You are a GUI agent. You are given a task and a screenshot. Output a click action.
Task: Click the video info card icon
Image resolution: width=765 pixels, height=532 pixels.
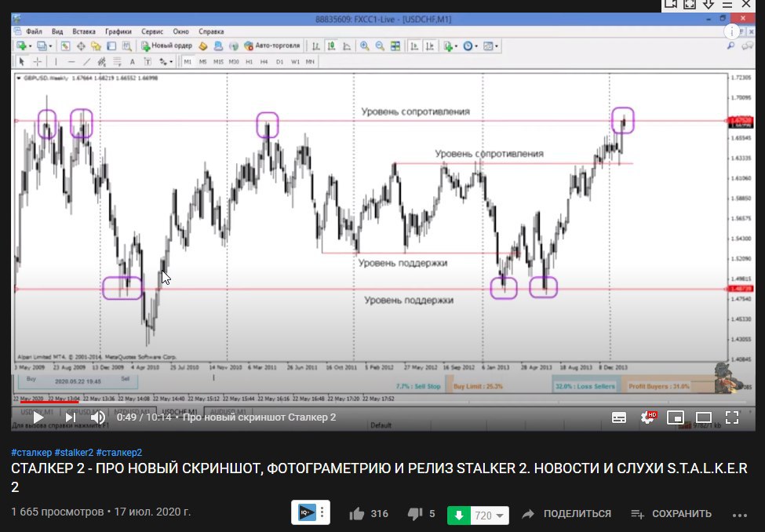pos(731,31)
